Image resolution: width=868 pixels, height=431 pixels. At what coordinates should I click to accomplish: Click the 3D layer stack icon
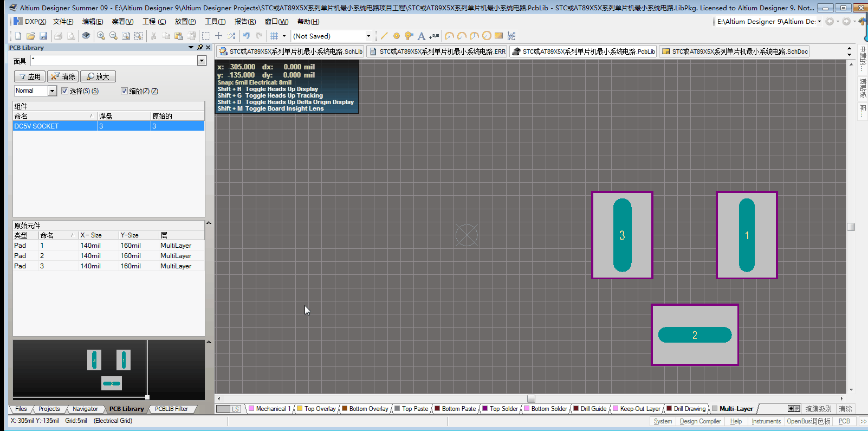(x=86, y=36)
